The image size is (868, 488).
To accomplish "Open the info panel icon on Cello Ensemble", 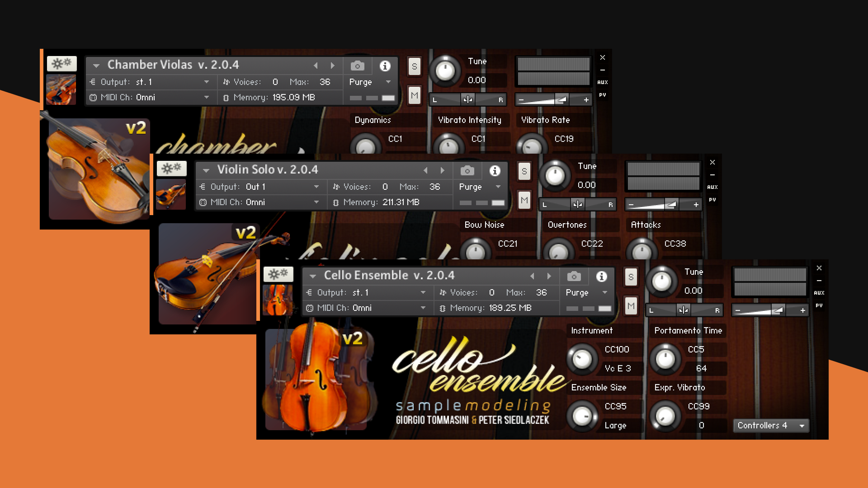I will point(601,276).
